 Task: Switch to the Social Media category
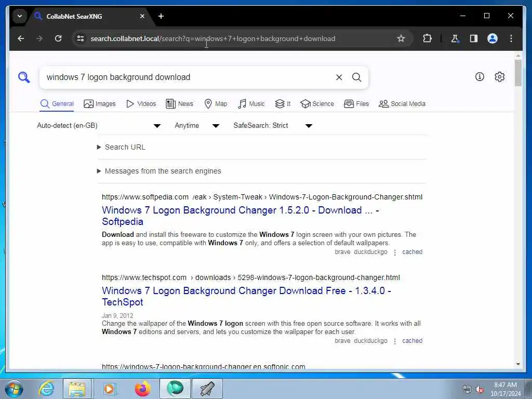(402, 104)
